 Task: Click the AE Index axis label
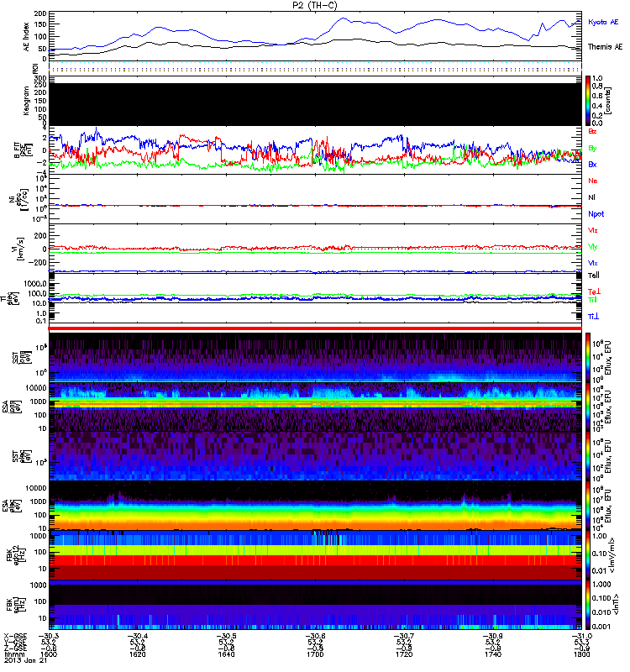27,37
